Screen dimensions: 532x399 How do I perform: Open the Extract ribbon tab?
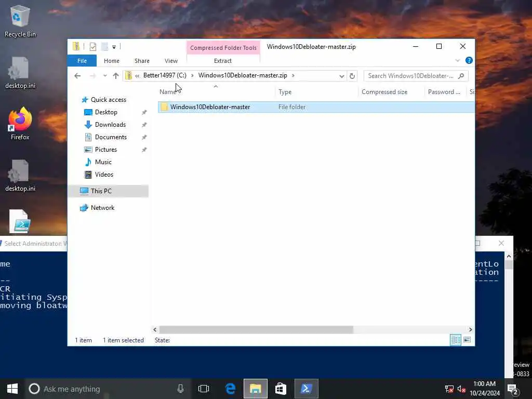[222, 61]
